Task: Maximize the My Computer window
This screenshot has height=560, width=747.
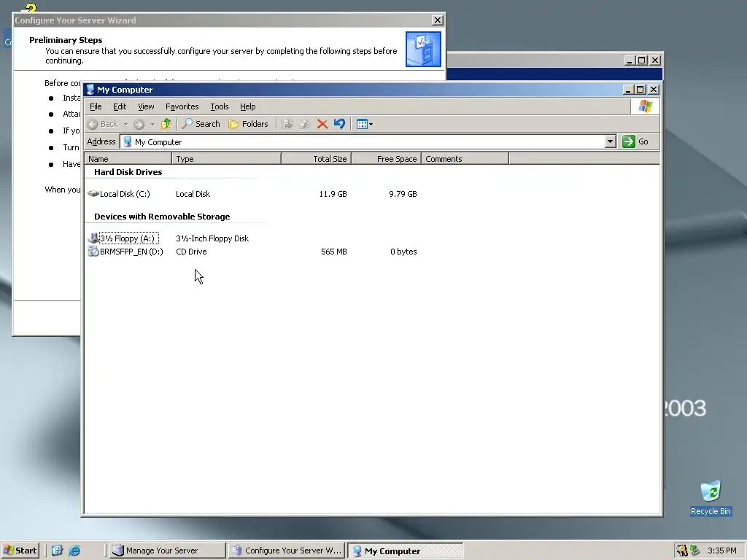Action: (640, 90)
